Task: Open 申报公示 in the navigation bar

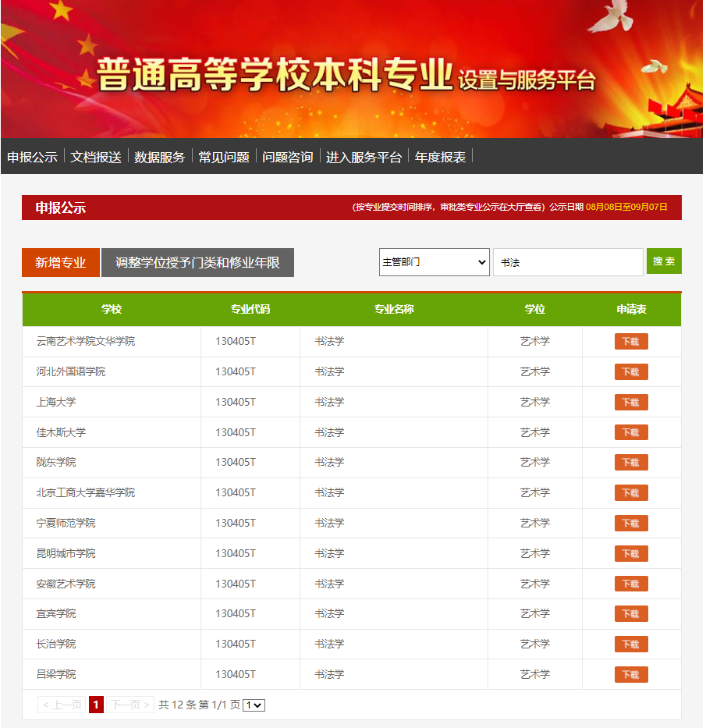Action: click(x=32, y=157)
